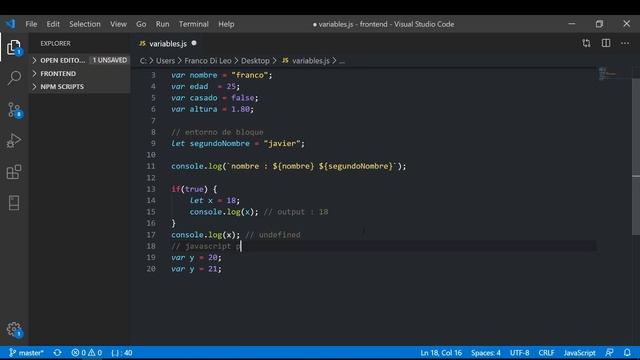Open Source Control view in activity bar
The width and height of the screenshot is (640, 360).
click(15, 110)
